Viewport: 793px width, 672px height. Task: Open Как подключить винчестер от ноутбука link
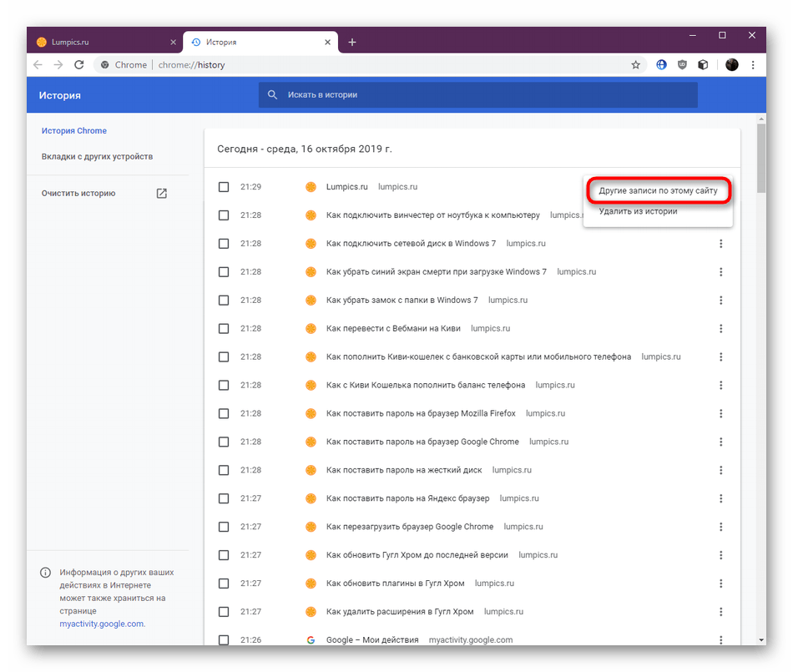433,215
